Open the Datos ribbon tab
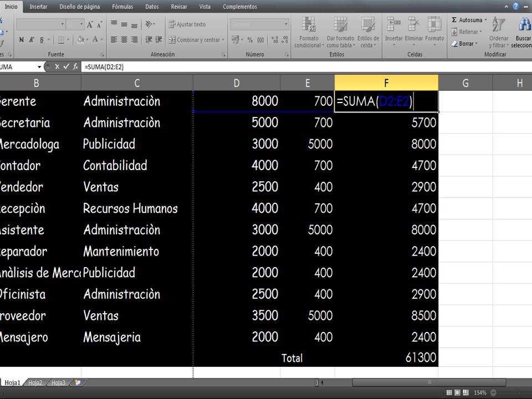This screenshot has height=399, width=532. [x=151, y=7]
